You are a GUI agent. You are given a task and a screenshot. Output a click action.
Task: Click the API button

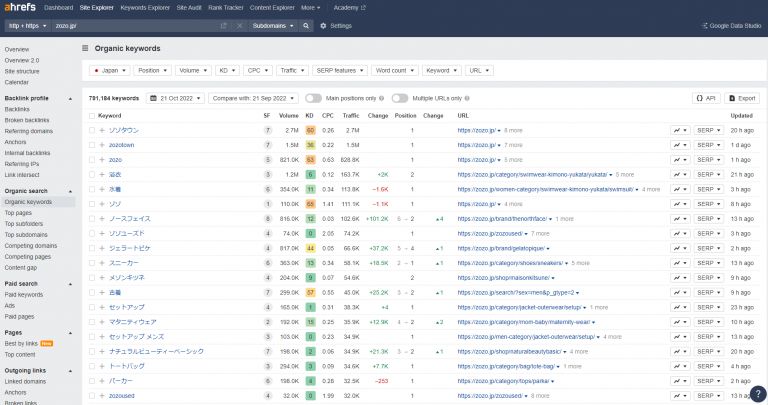pos(705,98)
